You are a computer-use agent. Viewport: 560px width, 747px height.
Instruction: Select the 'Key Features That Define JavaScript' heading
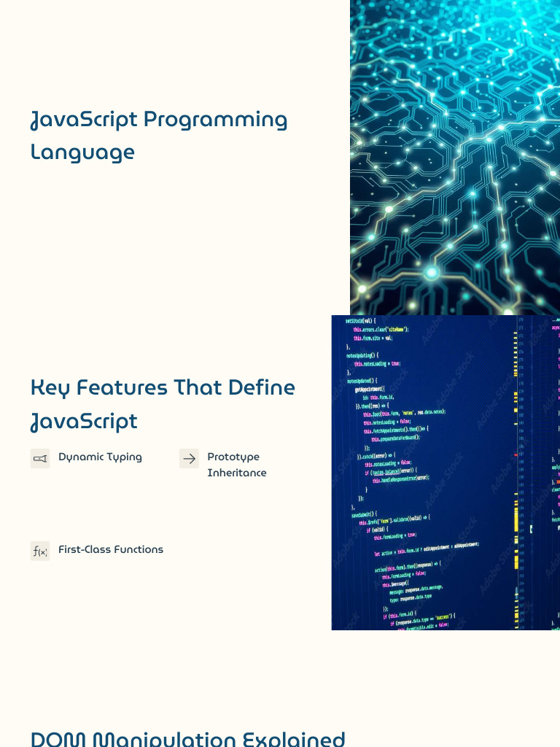pos(163,404)
